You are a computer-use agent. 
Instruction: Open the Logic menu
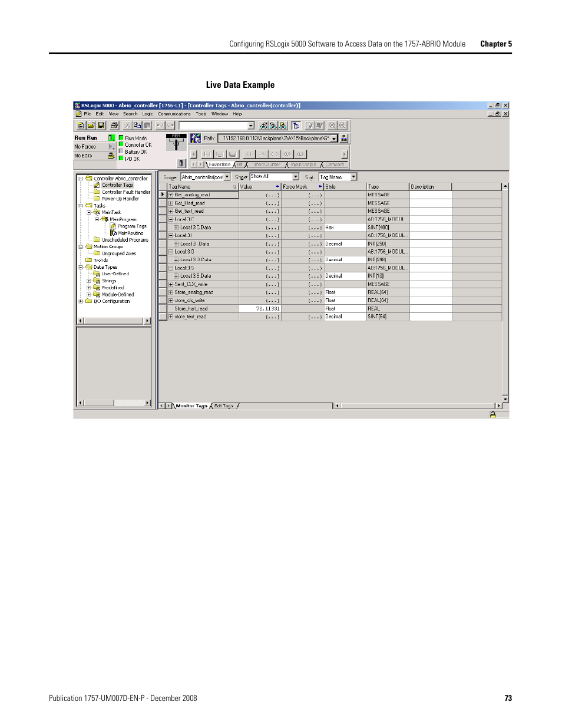pos(147,114)
